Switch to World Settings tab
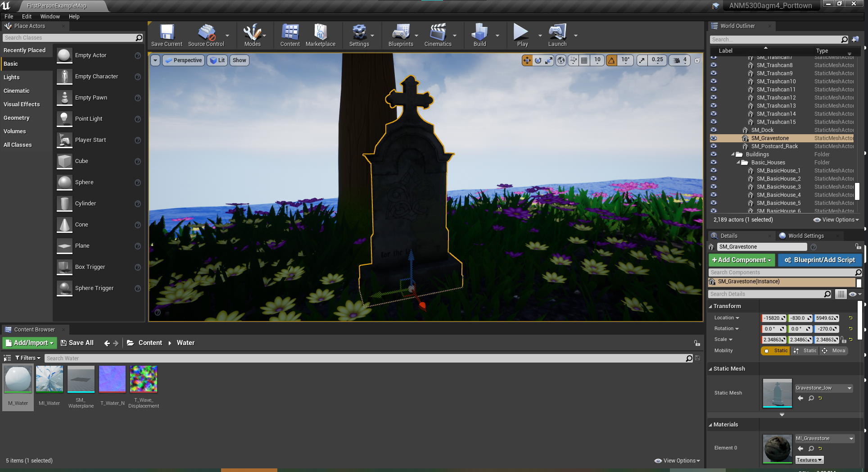The height and width of the screenshot is (472, 868). [x=806, y=236]
